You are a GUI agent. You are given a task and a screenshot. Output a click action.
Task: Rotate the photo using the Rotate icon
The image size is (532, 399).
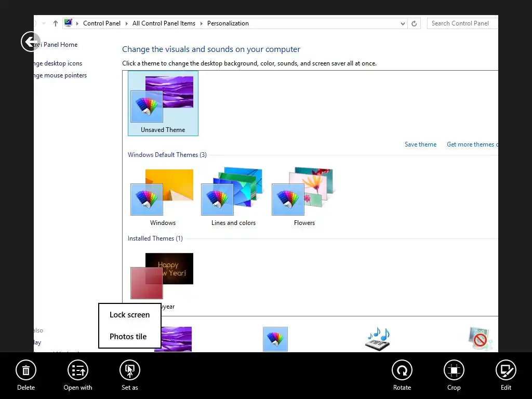pos(402,370)
